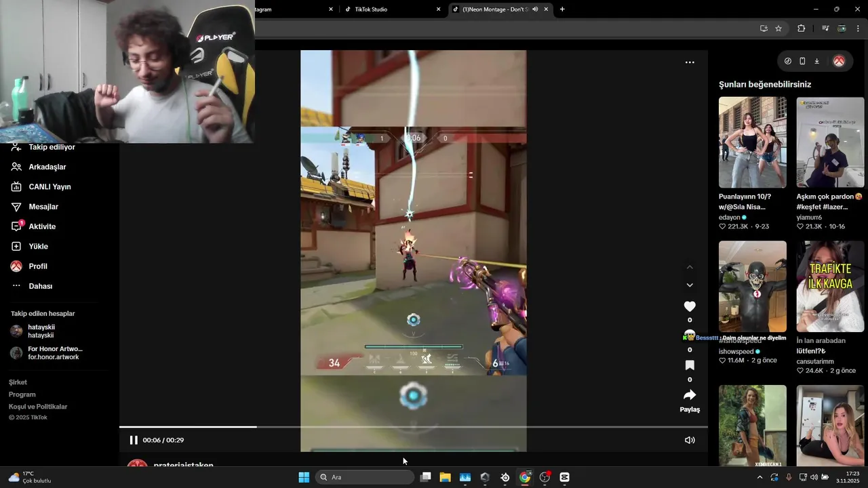Expand the system tray hidden icons
This screenshot has height=488, width=868.
pyautogui.click(x=759, y=477)
